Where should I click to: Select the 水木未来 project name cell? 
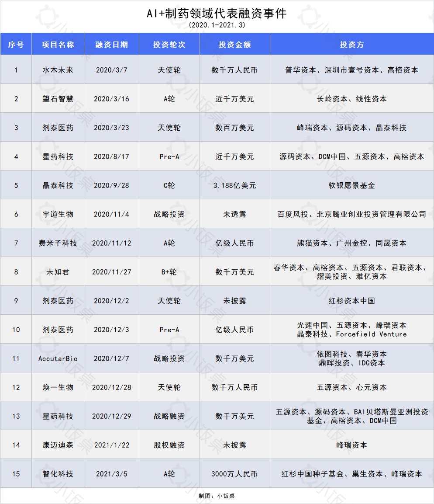pos(57,70)
